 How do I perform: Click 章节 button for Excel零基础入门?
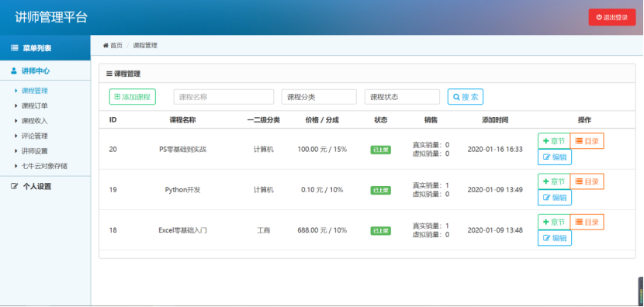(x=554, y=222)
